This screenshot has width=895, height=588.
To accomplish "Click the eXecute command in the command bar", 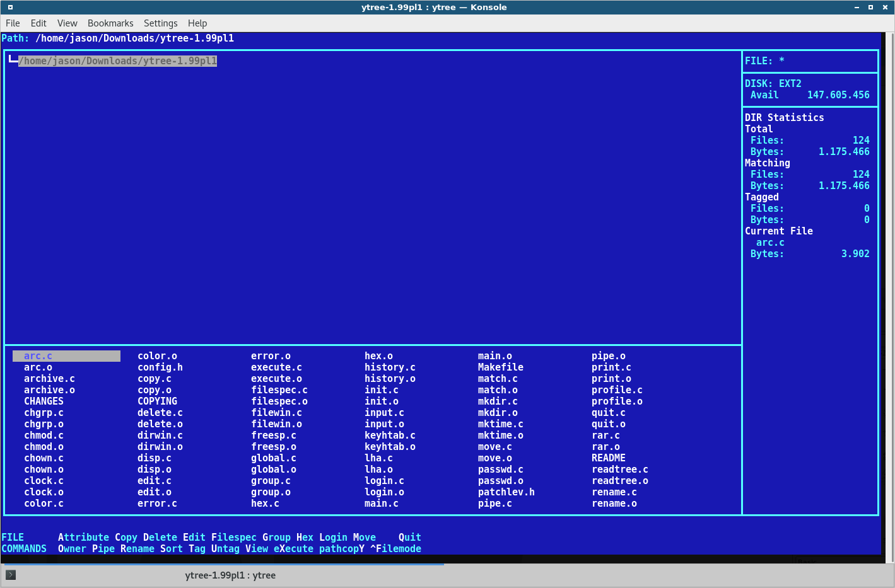I will coord(294,549).
